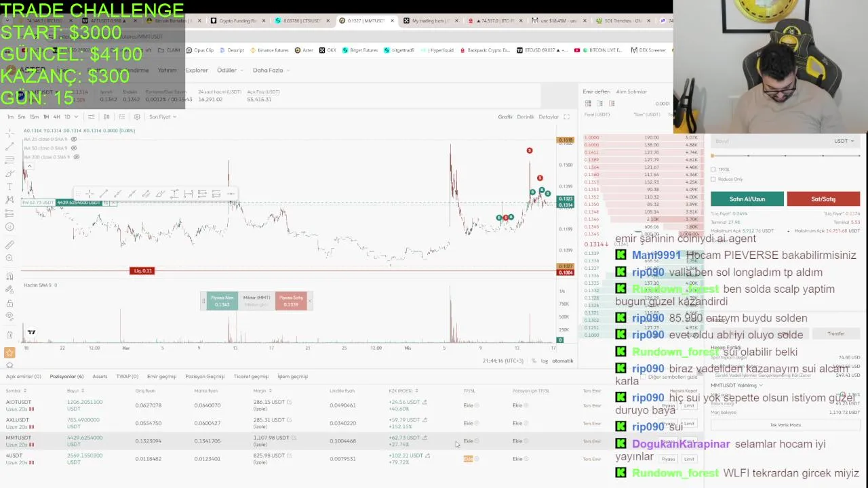Image resolution: width=868 pixels, height=488 pixels.
Task: Open the DEX Screener bookmark
Action: coord(648,50)
